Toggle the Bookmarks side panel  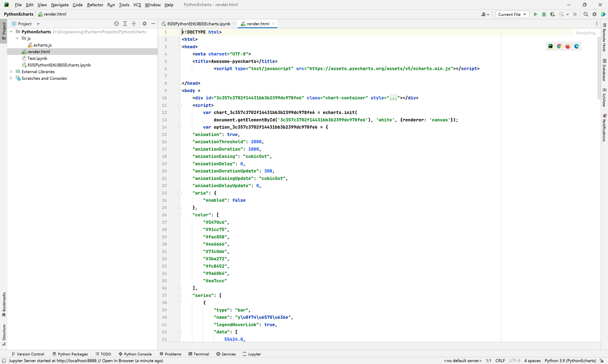[4, 304]
